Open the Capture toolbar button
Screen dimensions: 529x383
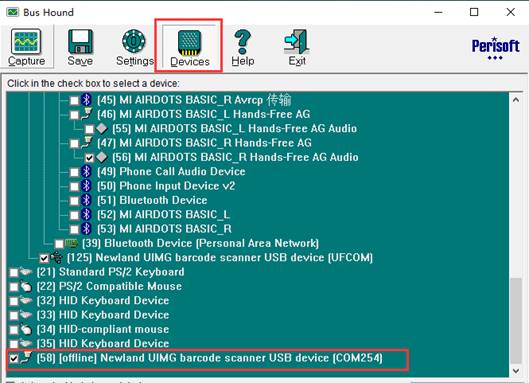click(26, 47)
